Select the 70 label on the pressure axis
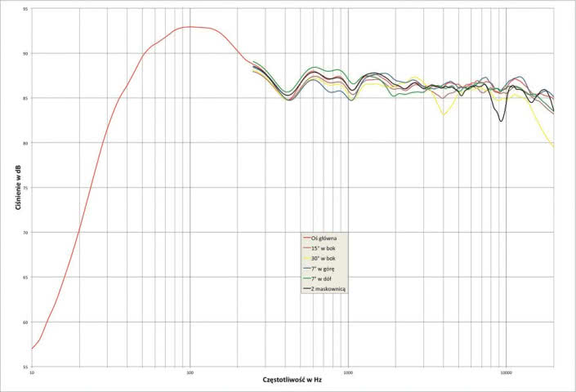This screenshot has height=392, width=576. (25, 233)
